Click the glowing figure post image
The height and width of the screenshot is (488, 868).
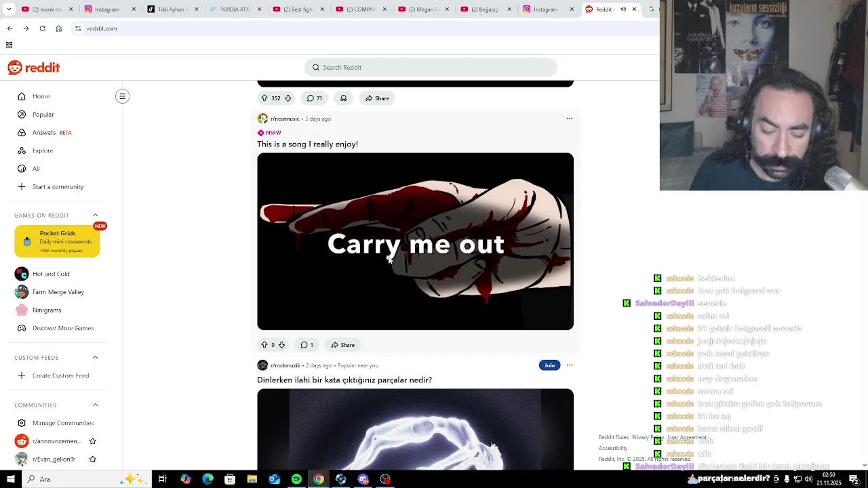coord(415,429)
